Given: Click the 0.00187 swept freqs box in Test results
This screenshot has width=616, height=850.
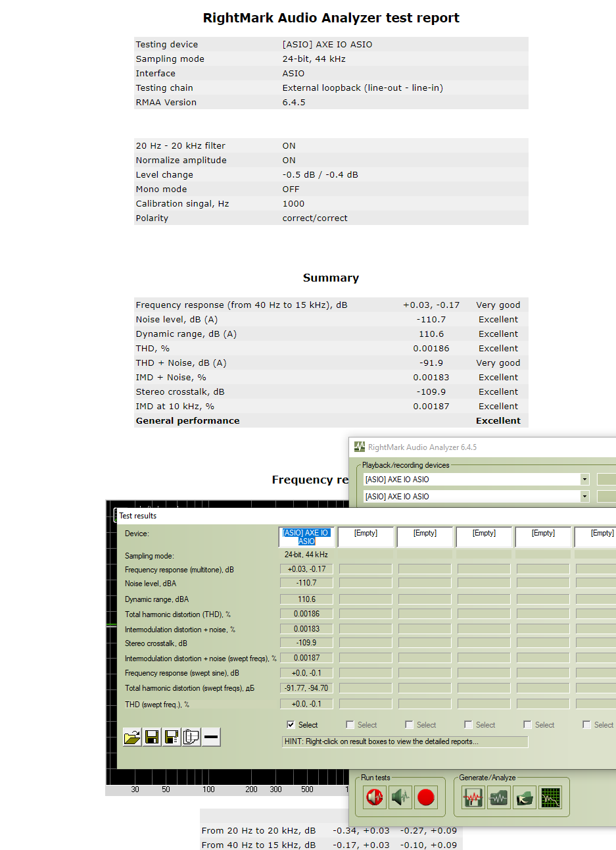Looking at the screenshot, I should [x=306, y=658].
